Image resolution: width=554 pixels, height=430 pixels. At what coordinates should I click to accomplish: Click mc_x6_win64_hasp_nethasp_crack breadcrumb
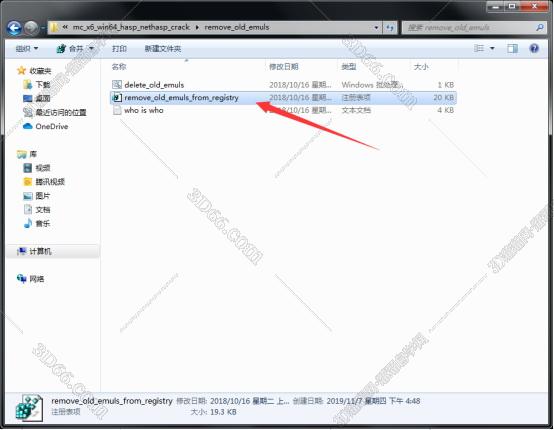(x=131, y=27)
